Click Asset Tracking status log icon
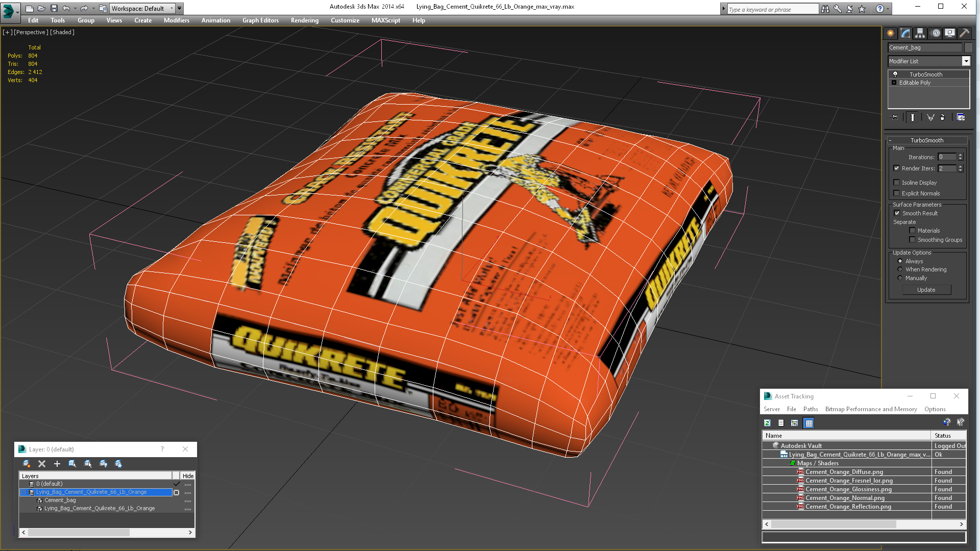 point(781,423)
